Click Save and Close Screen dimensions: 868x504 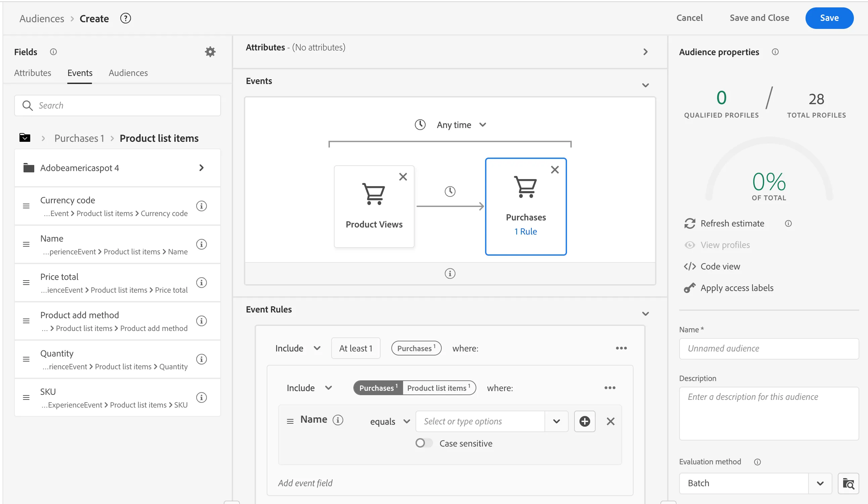[759, 18]
